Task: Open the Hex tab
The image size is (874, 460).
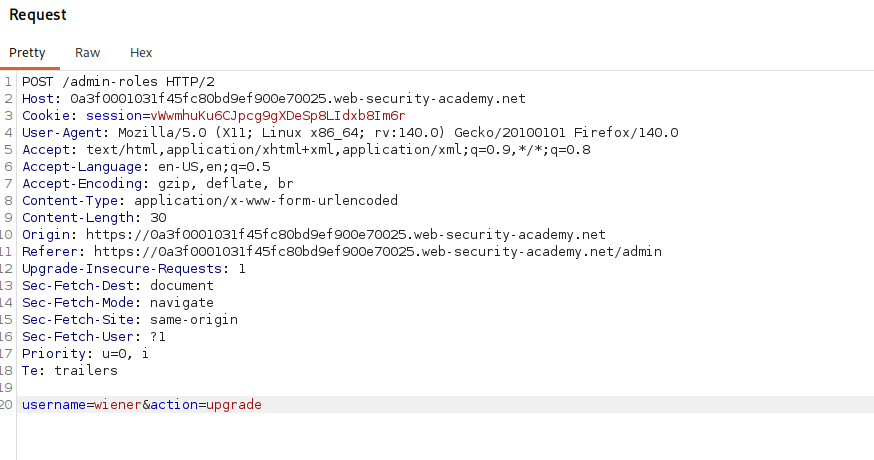Action: 141,52
